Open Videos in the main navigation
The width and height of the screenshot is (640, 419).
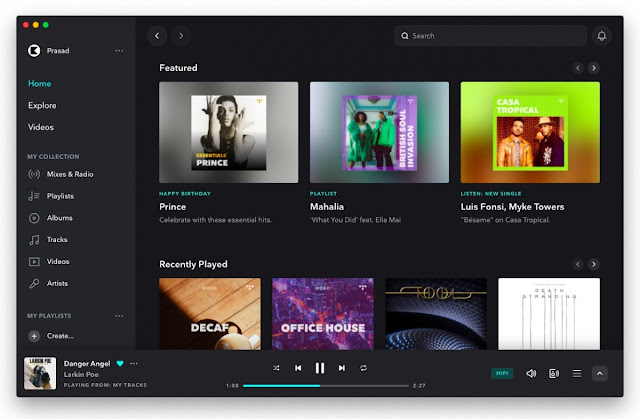coord(41,127)
